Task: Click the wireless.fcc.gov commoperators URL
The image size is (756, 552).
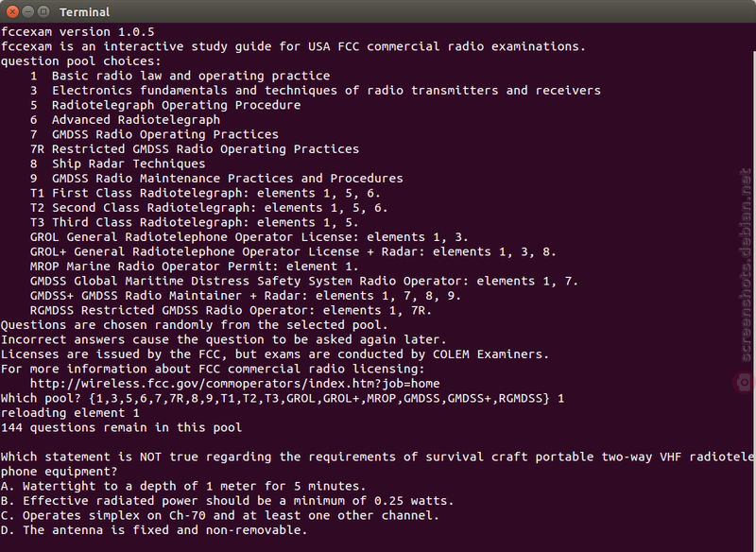Action: [234, 384]
